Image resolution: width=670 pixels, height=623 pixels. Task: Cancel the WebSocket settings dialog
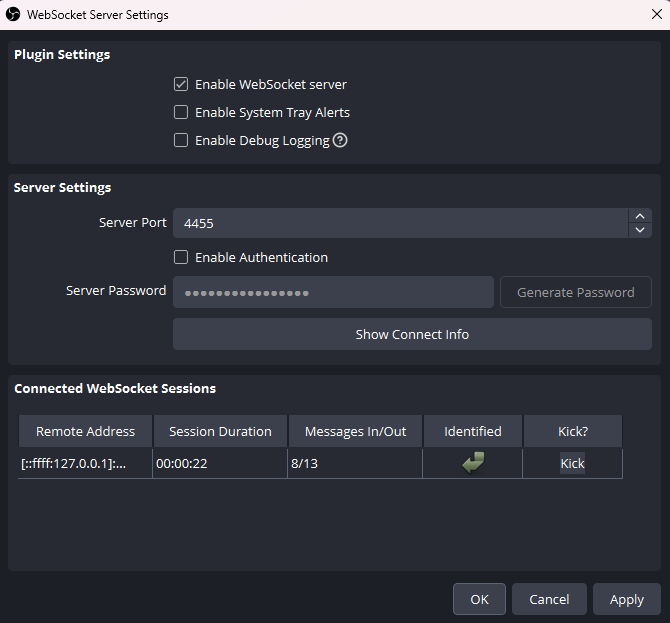tap(549, 599)
